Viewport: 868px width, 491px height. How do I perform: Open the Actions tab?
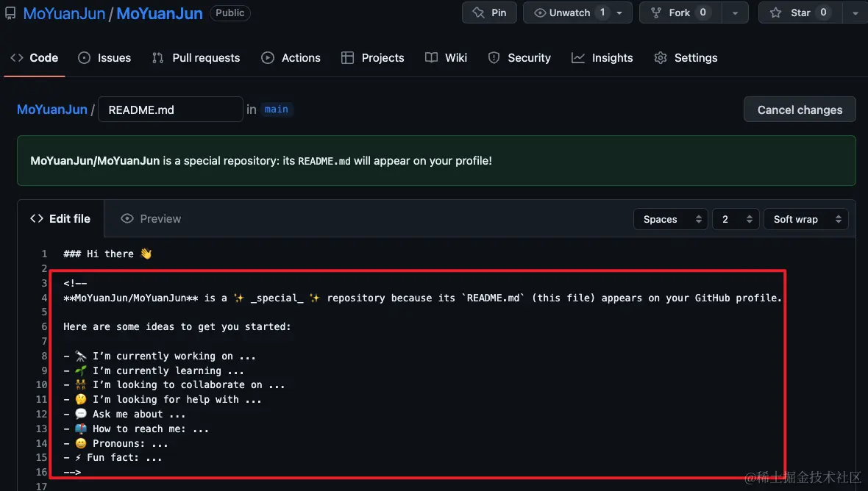click(291, 57)
